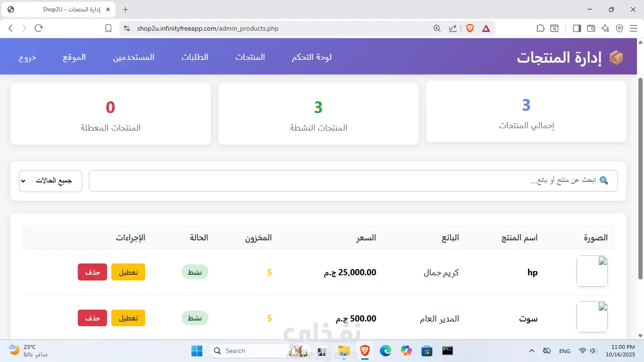Click حذف button for سوت product
This screenshot has height=362, width=644.
[92, 318]
